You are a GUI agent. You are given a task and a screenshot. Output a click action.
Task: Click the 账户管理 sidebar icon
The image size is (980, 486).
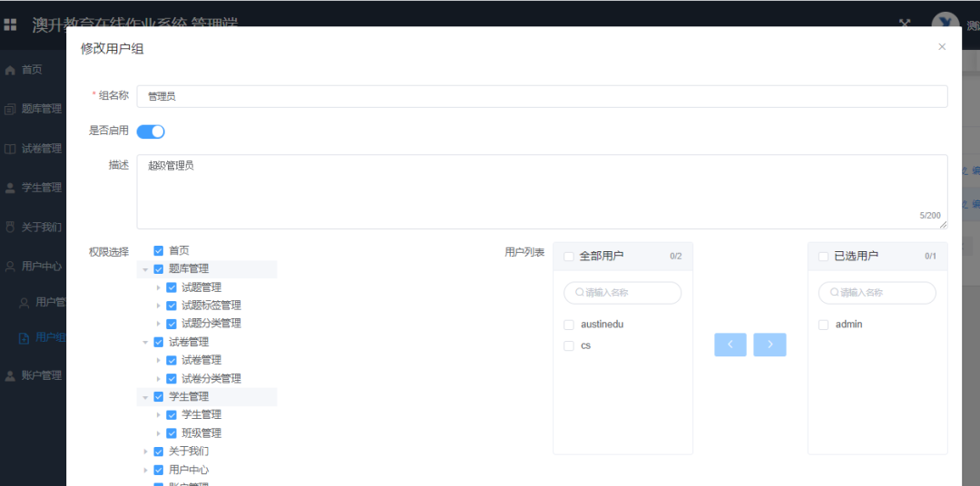pos(9,375)
